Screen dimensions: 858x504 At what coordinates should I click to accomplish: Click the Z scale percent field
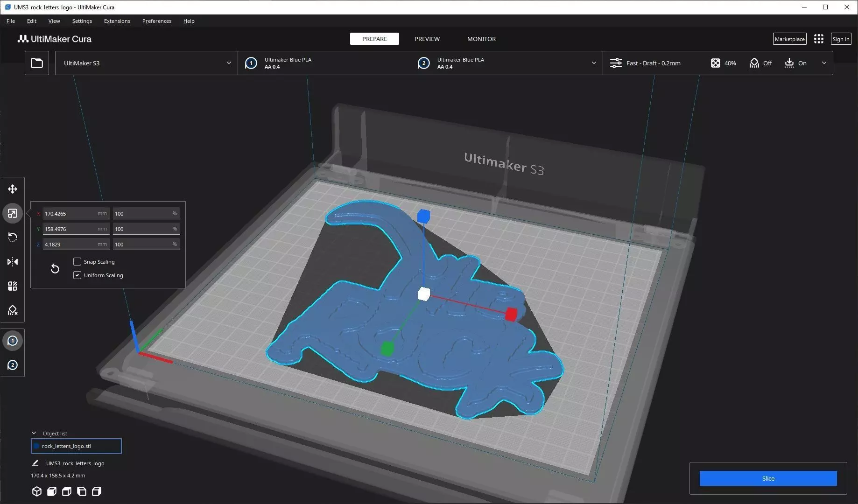[x=146, y=244]
